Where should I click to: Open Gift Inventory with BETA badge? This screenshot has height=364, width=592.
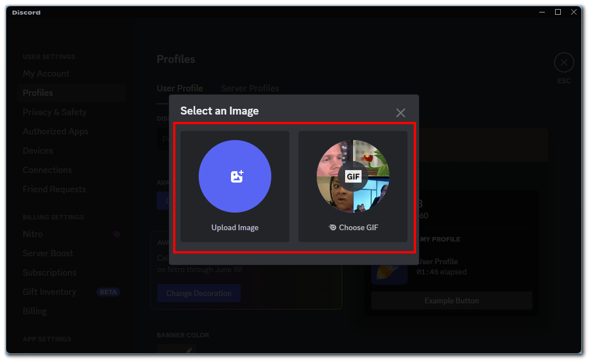[49, 292]
